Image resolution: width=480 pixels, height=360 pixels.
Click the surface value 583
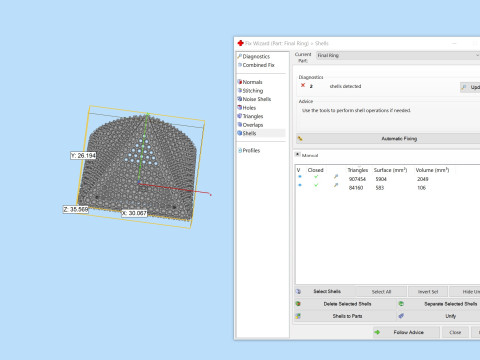click(x=380, y=188)
